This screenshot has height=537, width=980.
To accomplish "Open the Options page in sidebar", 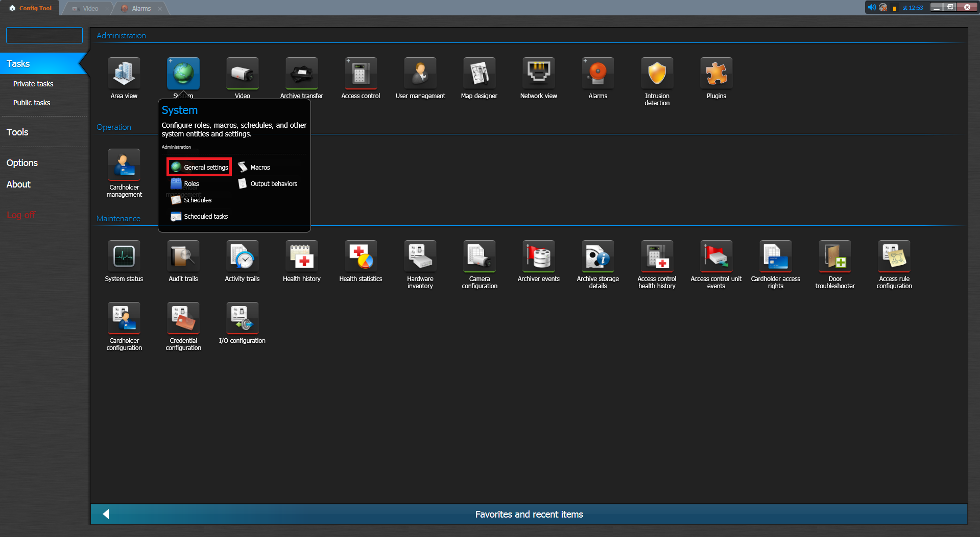I will coord(22,163).
